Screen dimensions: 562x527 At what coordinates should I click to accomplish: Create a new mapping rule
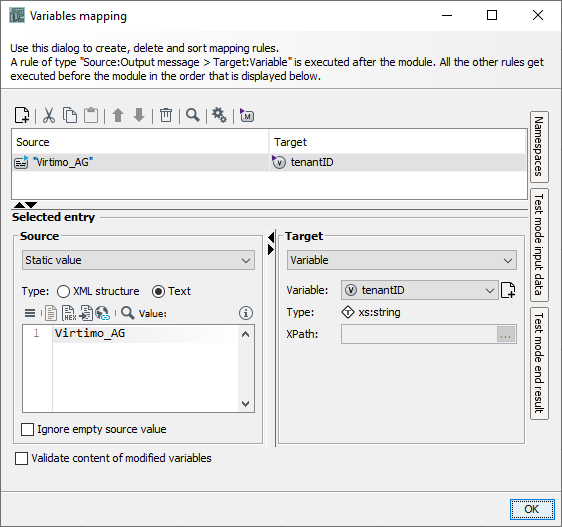point(22,115)
